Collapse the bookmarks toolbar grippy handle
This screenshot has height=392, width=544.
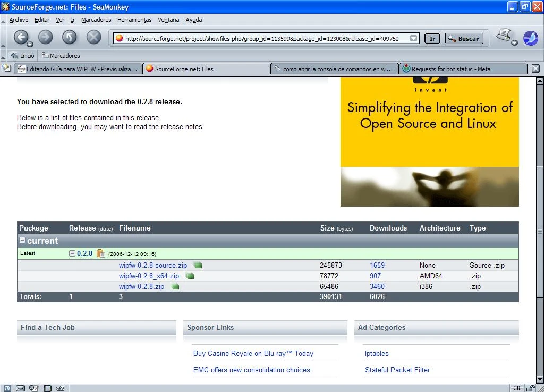tap(3, 56)
